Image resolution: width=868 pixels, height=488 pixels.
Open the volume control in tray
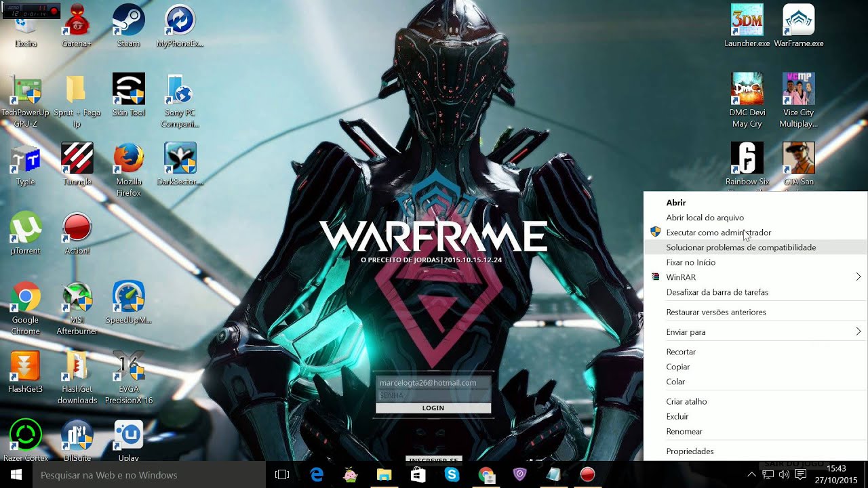pyautogui.click(x=784, y=474)
